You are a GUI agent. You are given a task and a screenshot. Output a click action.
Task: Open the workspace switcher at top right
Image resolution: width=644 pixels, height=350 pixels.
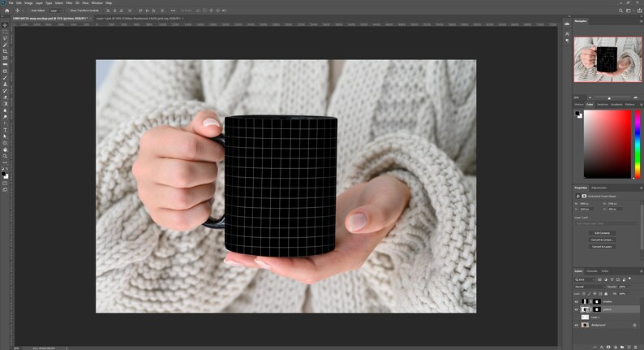tap(629, 11)
